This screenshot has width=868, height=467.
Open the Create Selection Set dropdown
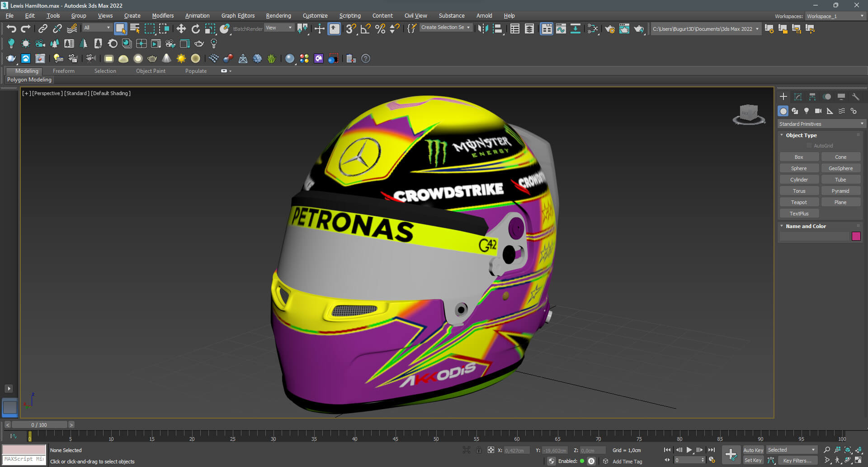445,28
